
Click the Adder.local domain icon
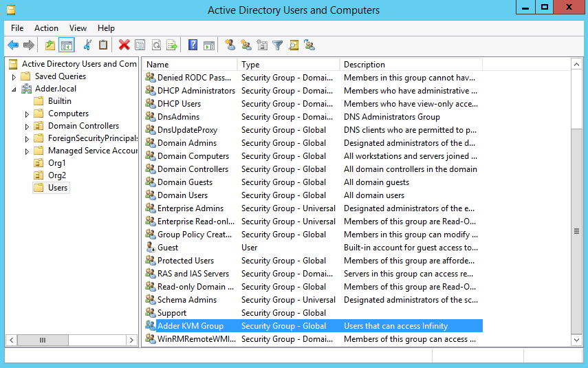click(x=26, y=89)
